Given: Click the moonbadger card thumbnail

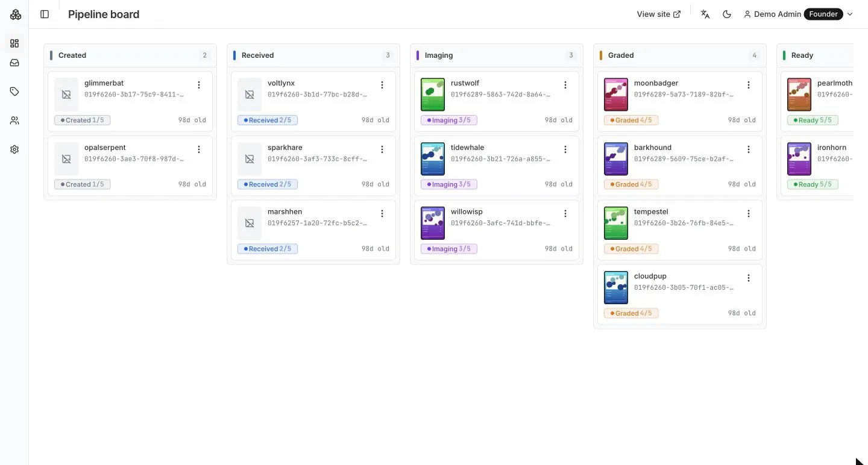Looking at the screenshot, I should point(616,95).
